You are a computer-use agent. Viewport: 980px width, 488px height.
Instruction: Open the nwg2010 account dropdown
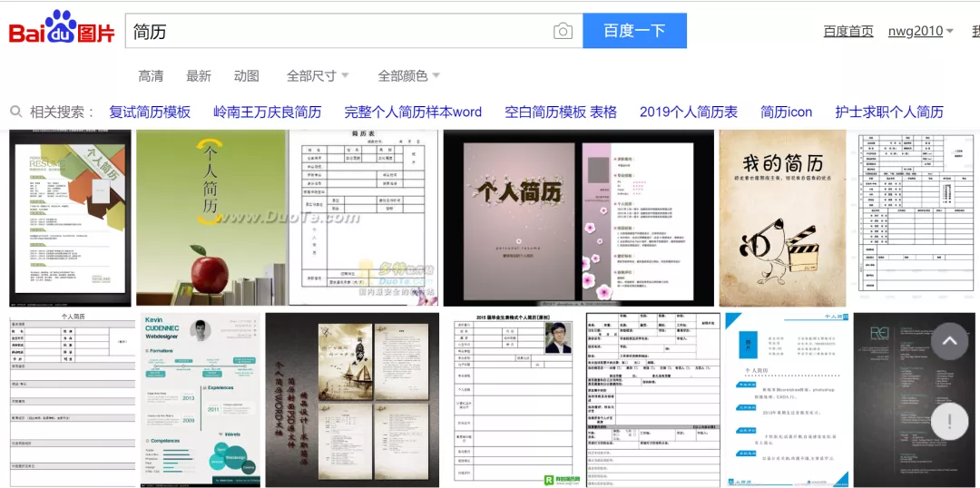[921, 31]
